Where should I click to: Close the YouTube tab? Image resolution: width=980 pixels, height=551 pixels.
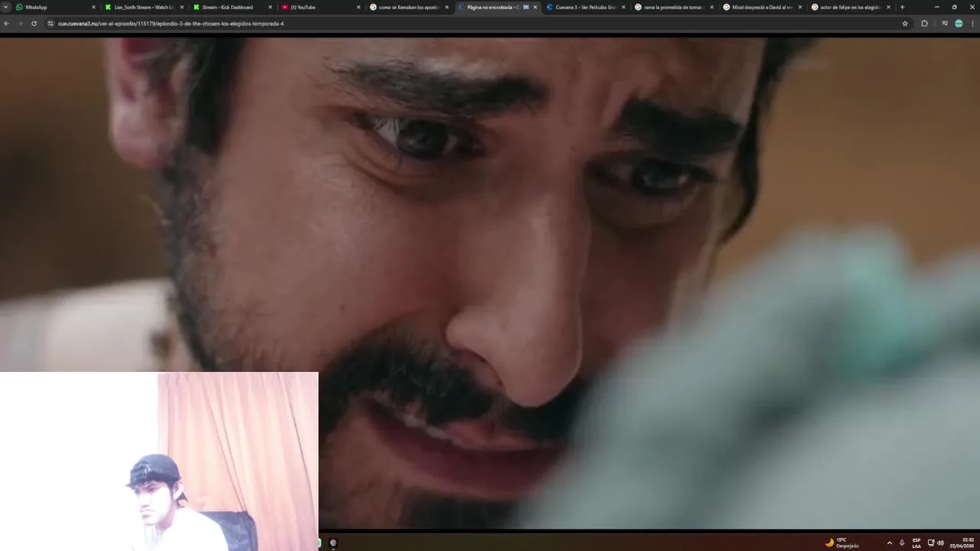pos(358,7)
